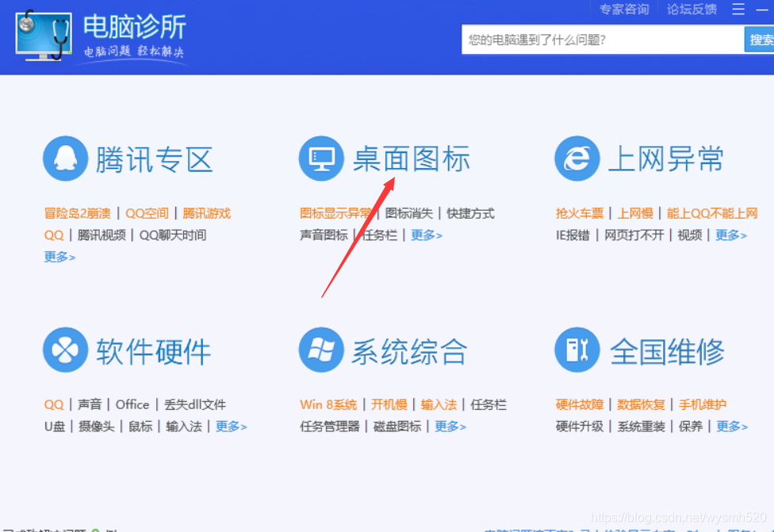
Task: Select the 视频 link under 上网异常
Action: pos(690,235)
